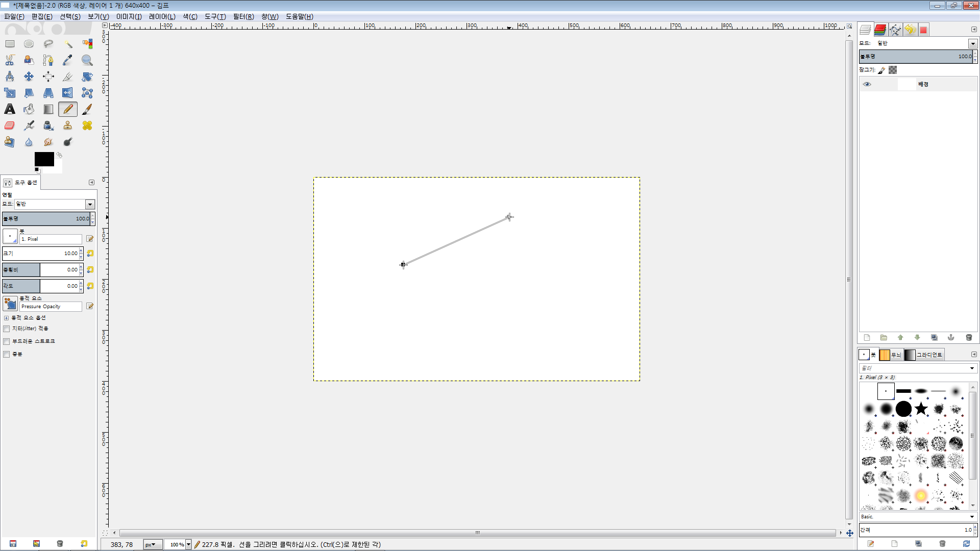Click the black foreground color swatch
Screen dimensions: 980x551
(x=44, y=159)
